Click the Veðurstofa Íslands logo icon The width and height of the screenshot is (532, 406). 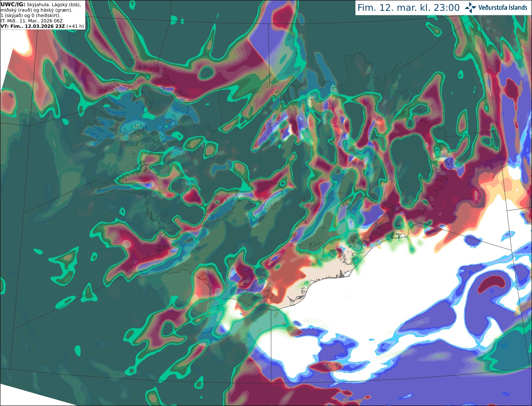pos(470,7)
